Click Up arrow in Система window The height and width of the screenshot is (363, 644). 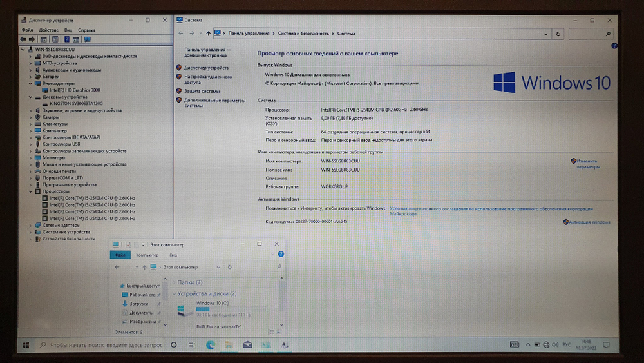[x=208, y=34]
